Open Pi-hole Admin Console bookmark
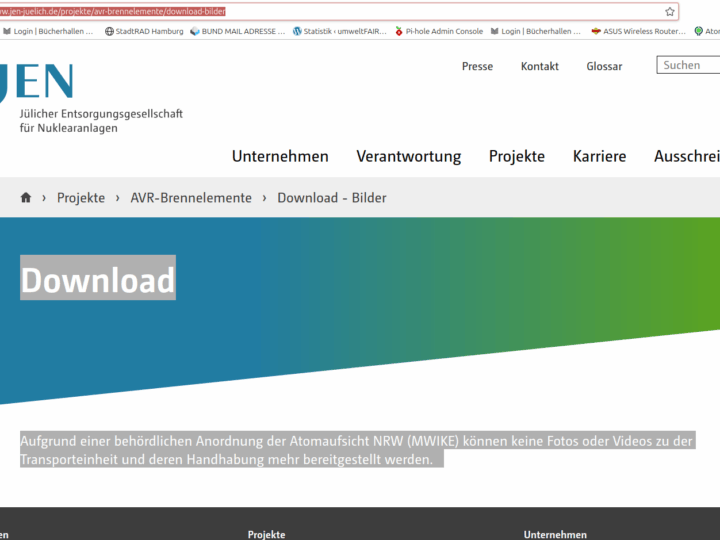The image size is (720, 540). [x=439, y=31]
